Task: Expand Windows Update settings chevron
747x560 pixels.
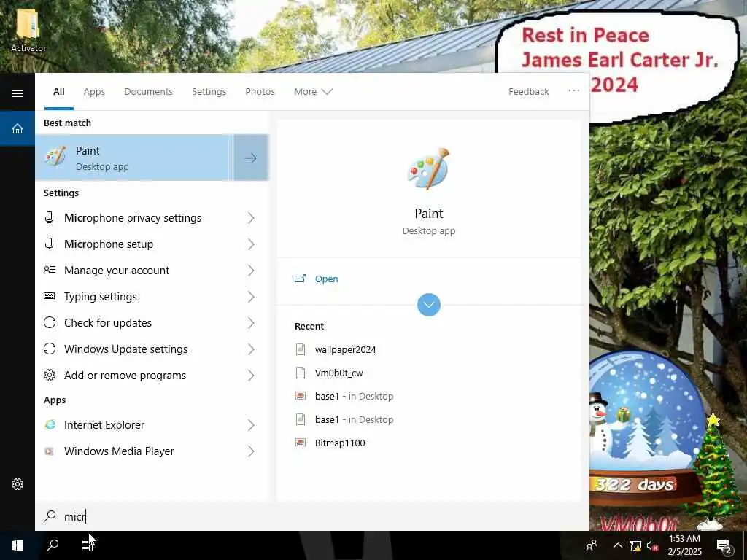Action: [x=251, y=349]
